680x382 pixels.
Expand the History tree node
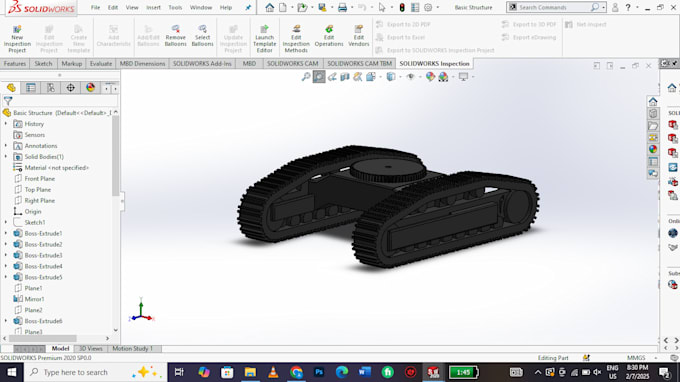point(6,124)
